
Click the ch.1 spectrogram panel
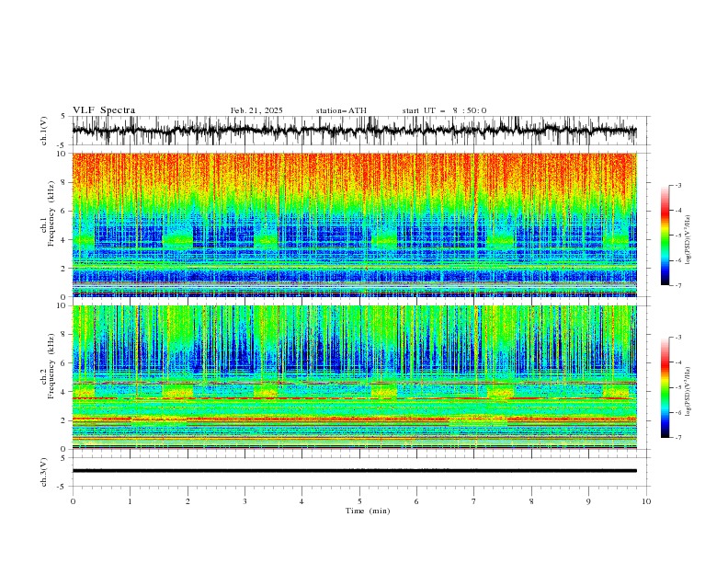point(355,224)
